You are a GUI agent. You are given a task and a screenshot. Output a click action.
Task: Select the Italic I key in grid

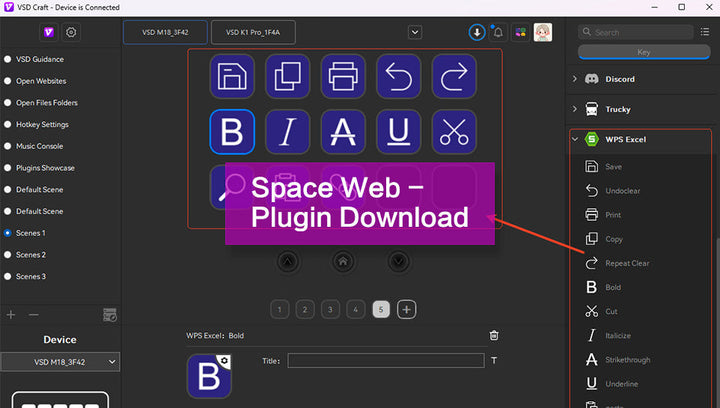click(x=287, y=132)
